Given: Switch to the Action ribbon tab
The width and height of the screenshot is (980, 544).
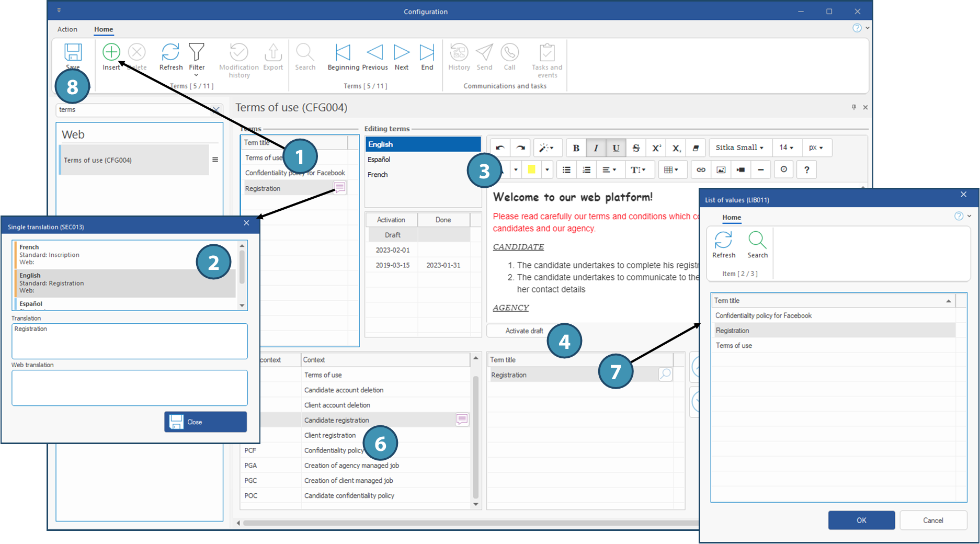Looking at the screenshot, I should [x=67, y=29].
